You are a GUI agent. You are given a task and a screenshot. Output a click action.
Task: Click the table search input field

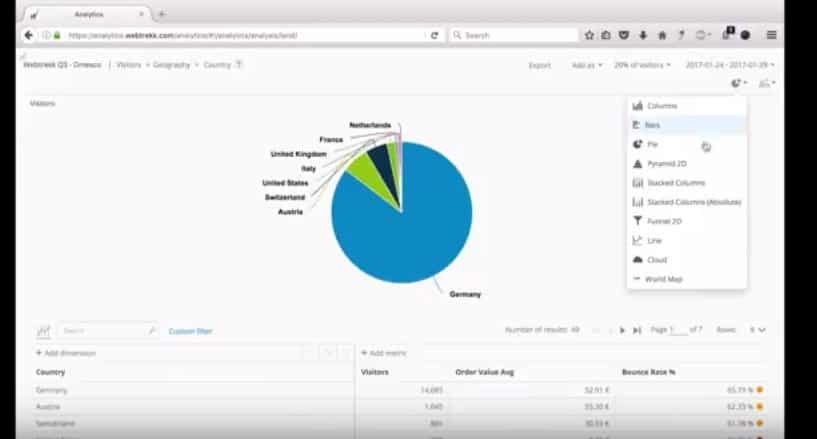coord(103,330)
